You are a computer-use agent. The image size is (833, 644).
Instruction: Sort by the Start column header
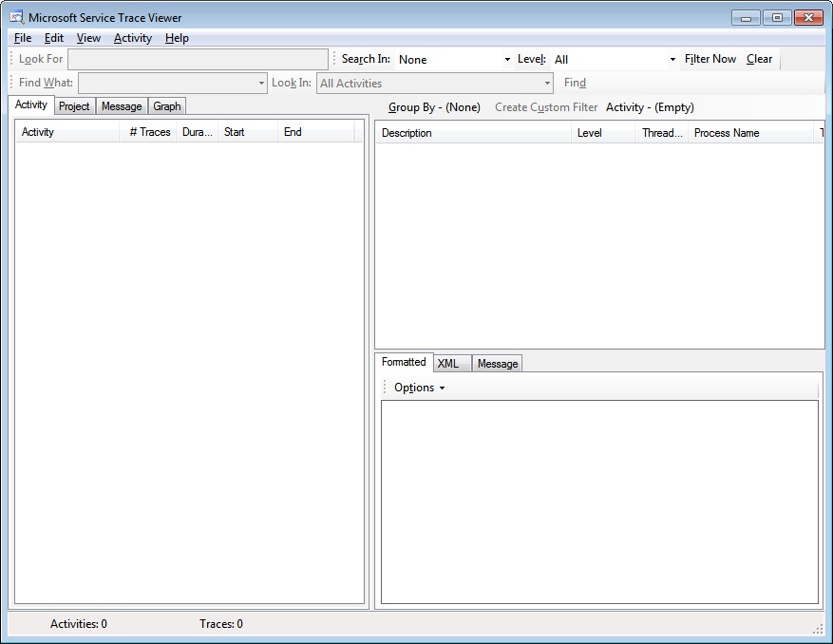pos(248,132)
